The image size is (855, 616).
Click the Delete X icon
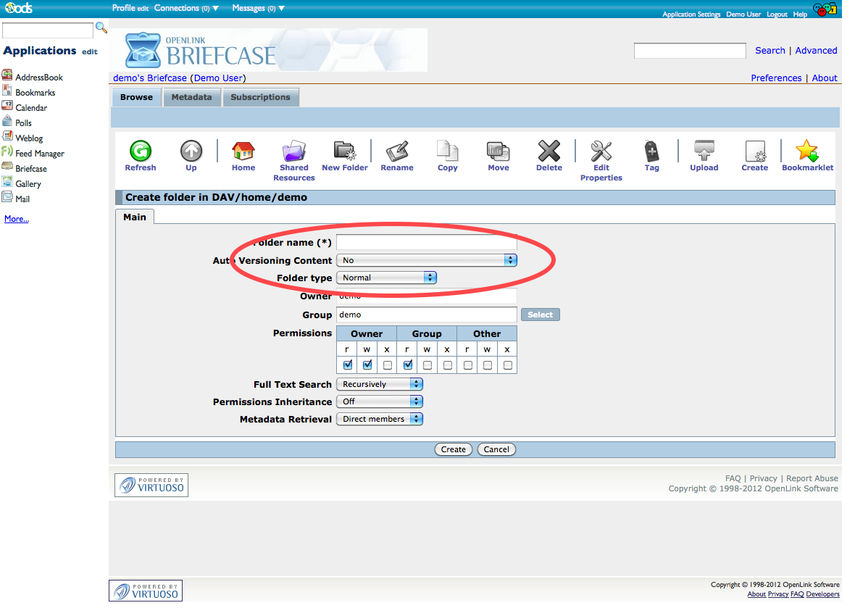(549, 151)
